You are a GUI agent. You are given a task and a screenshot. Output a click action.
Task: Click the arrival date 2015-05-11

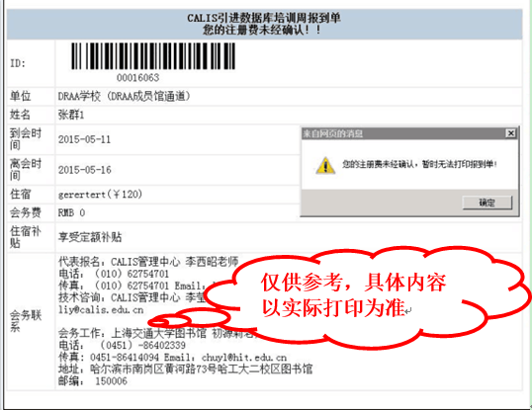click(84, 139)
